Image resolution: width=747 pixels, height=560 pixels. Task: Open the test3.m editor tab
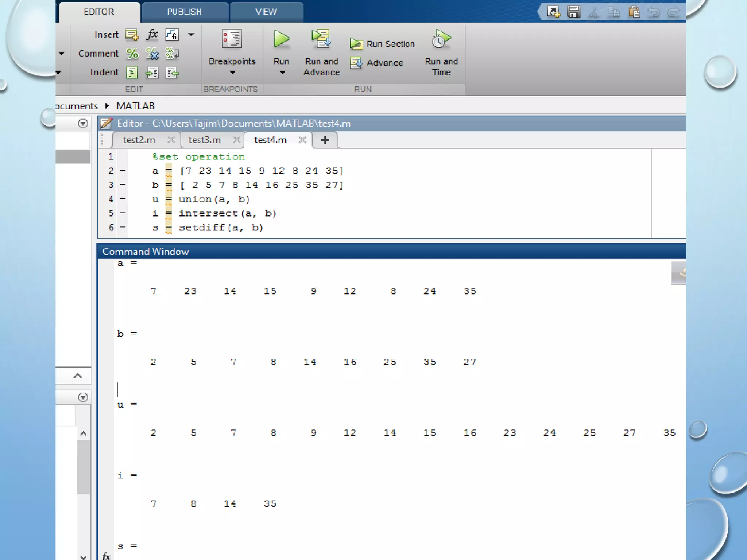coord(205,140)
